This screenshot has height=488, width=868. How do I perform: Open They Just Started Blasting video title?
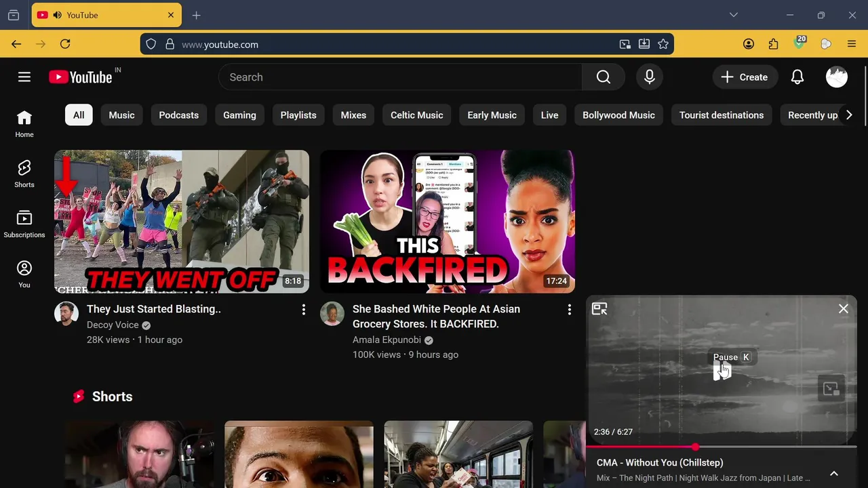(154, 309)
